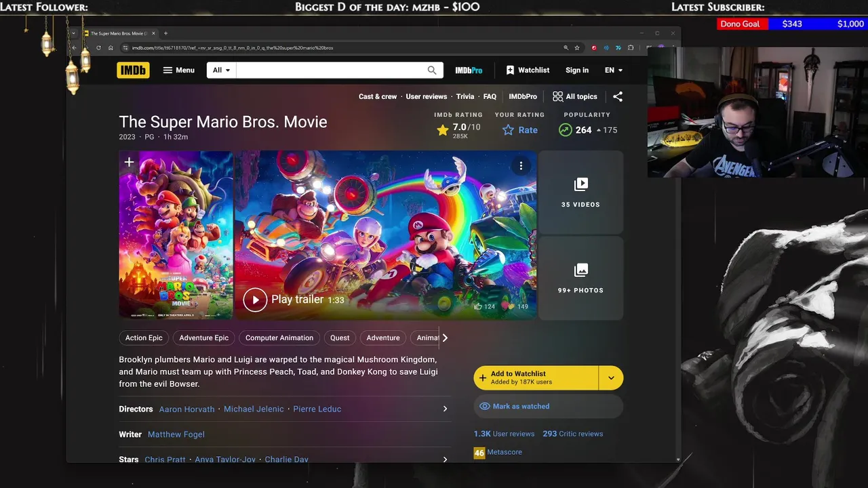Open 293 Critic reviews
Image resolution: width=868 pixels, height=488 pixels.
coord(572,434)
